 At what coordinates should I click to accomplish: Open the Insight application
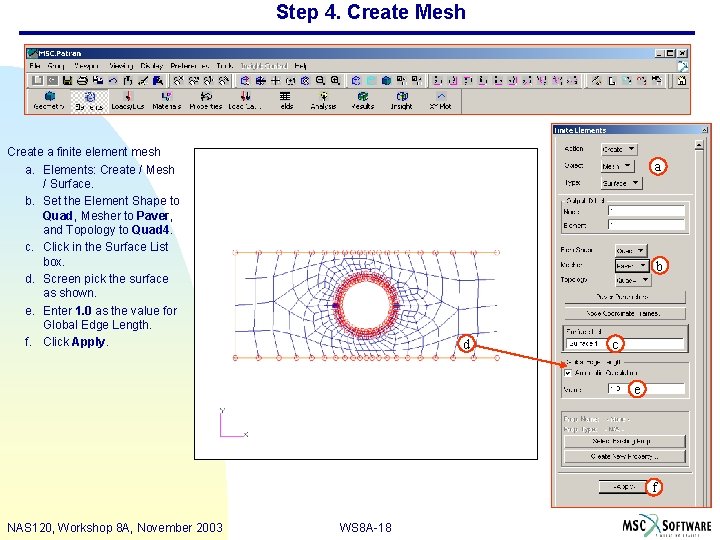(401, 101)
